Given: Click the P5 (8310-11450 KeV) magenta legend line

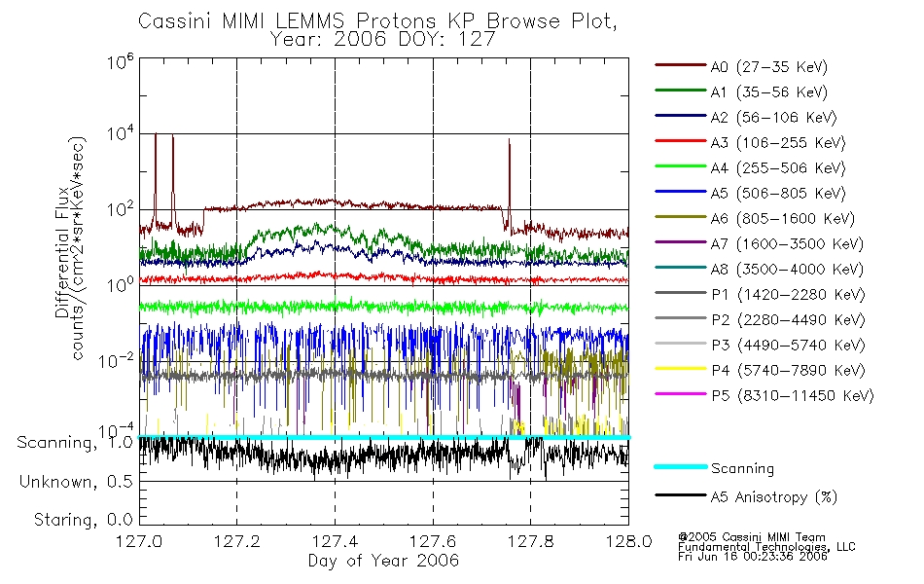Looking at the screenshot, I should pos(680,394).
